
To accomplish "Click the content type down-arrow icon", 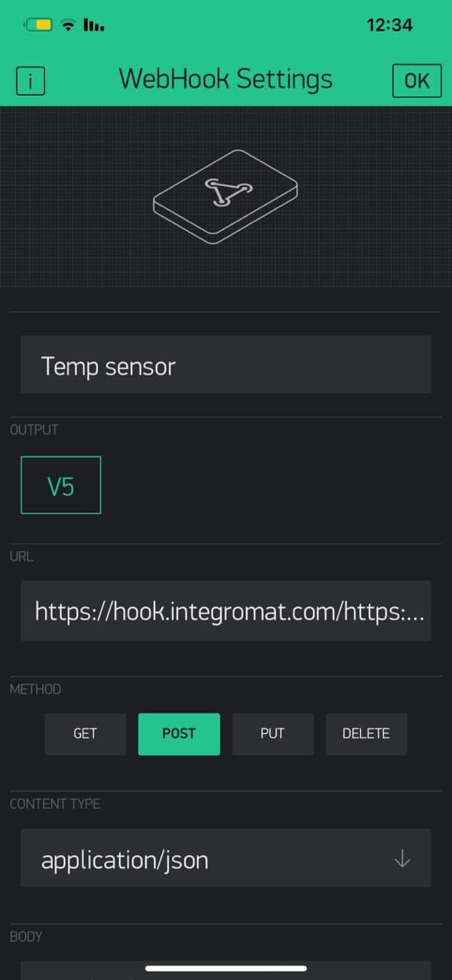I will tap(402, 858).
